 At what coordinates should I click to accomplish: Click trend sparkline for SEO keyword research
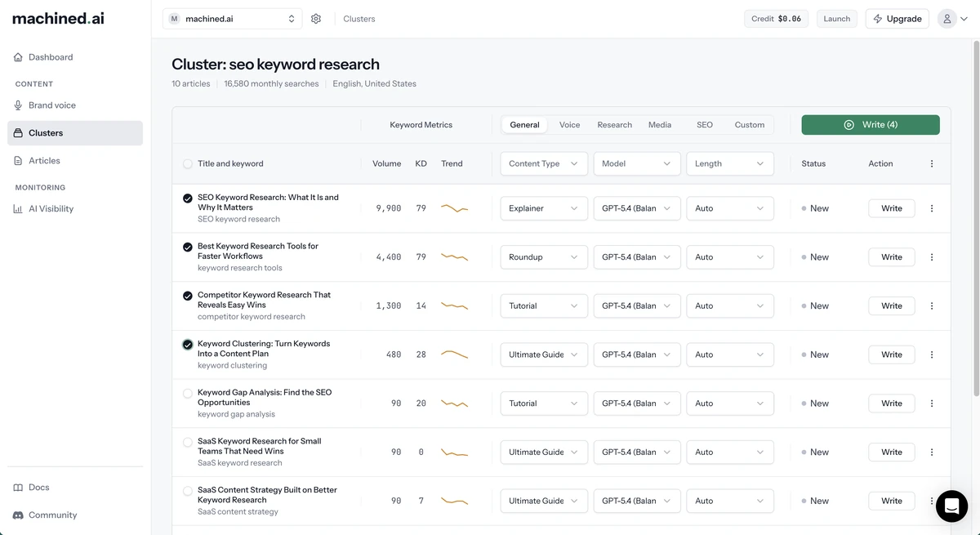(454, 208)
